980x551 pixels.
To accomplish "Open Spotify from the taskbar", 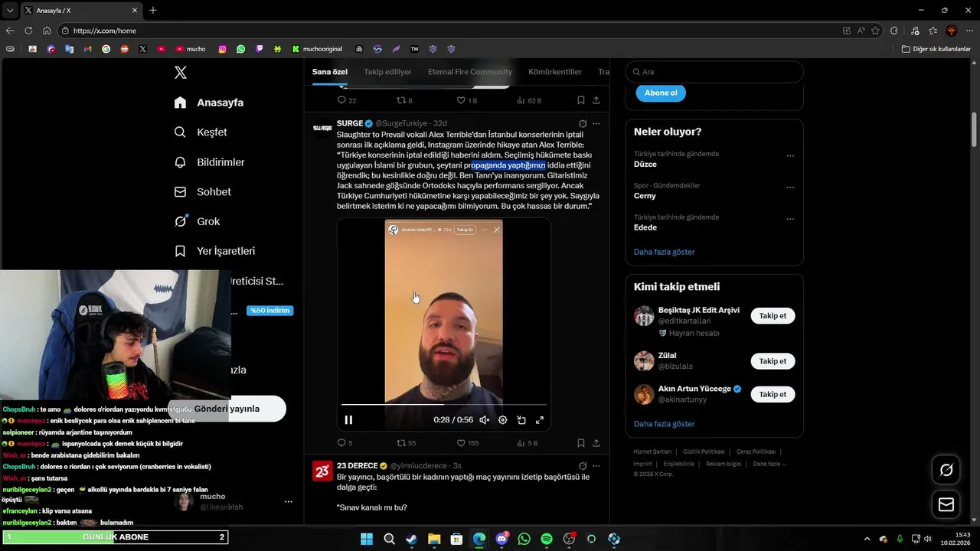I will (x=547, y=539).
